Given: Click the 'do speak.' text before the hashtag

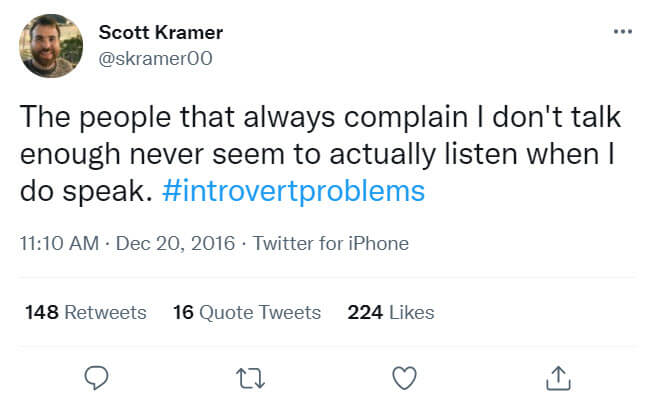Looking at the screenshot, I should (86, 190).
